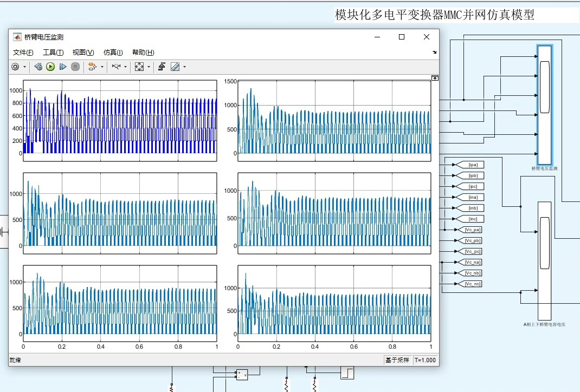This screenshot has height=392, width=580.
Task: Open the 仿真(I) menu
Action: 113,53
